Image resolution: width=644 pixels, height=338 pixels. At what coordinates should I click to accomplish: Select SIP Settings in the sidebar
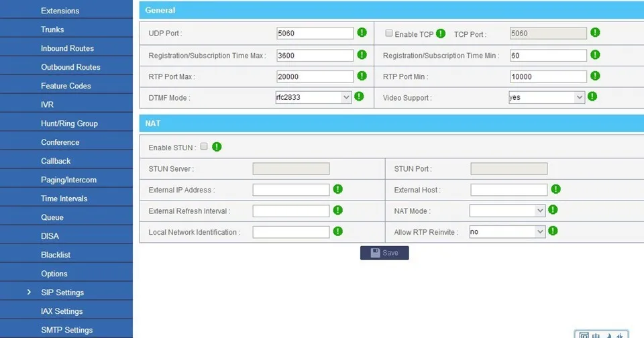62,292
